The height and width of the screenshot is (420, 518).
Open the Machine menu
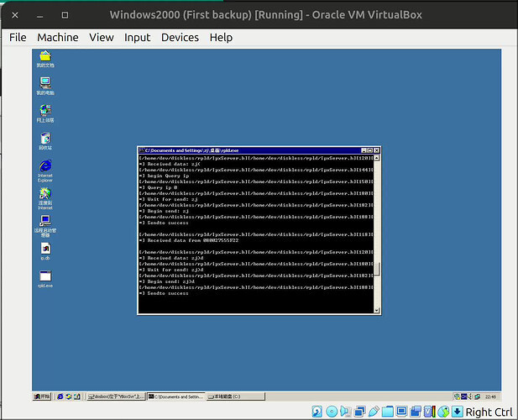click(58, 37)
